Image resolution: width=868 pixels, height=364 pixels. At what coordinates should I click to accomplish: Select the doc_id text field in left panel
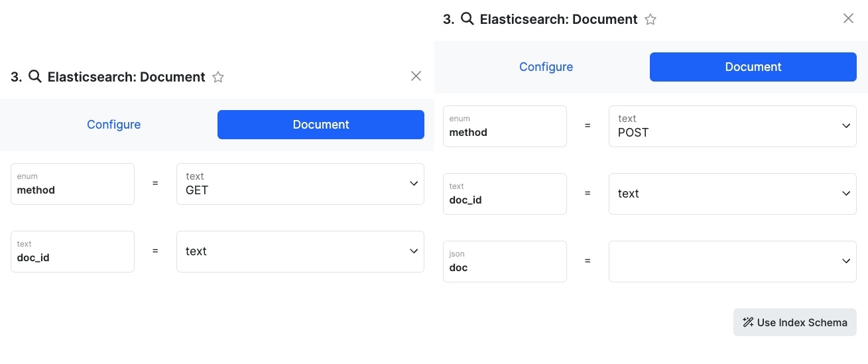click(x=72, y=251)
